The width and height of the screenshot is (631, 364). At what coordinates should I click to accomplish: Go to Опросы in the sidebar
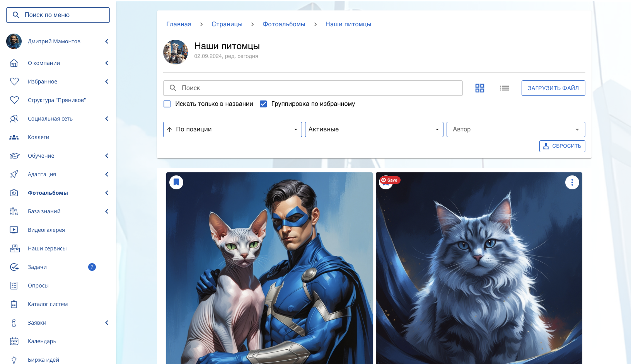click(x=38, y=286)
